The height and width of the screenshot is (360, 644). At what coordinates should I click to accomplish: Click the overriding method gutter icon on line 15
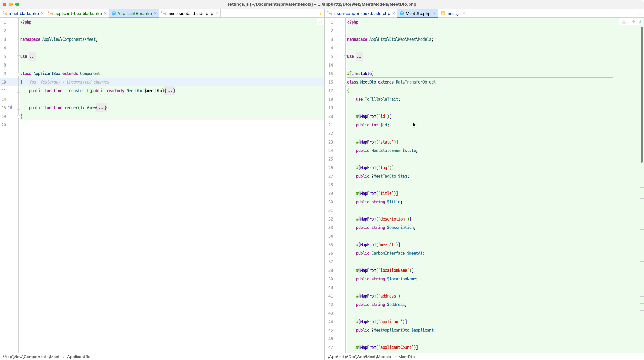[x=10, y=107]
